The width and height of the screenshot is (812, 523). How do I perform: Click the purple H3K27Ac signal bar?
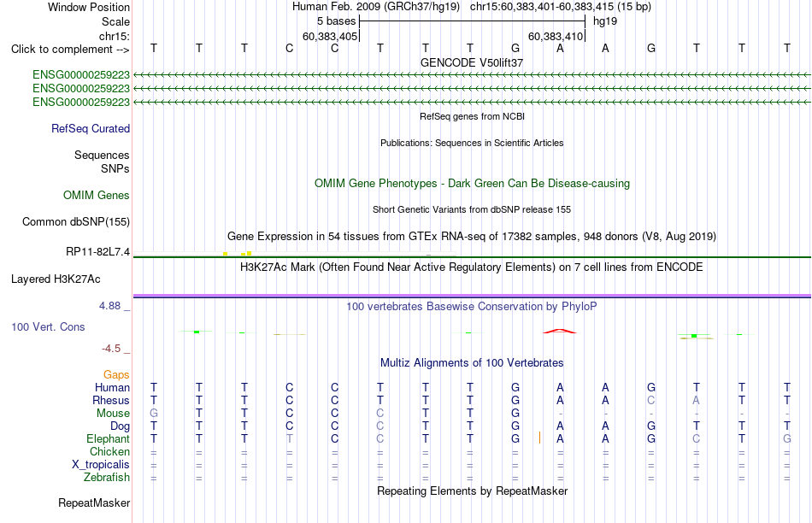coord(472,296)
